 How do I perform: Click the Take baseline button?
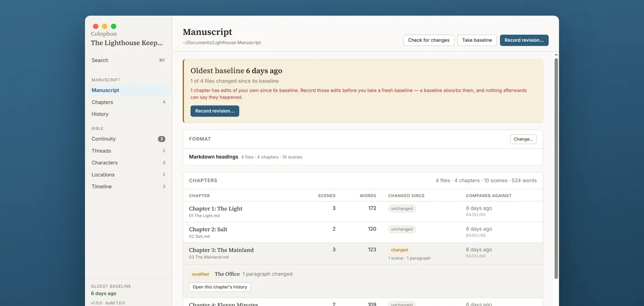tap(477, 40)
